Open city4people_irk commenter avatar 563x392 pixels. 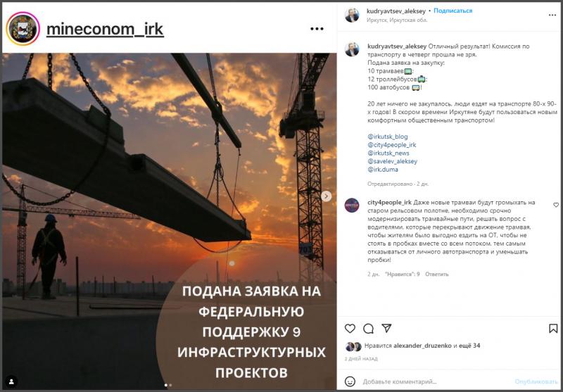click(352, 206)
